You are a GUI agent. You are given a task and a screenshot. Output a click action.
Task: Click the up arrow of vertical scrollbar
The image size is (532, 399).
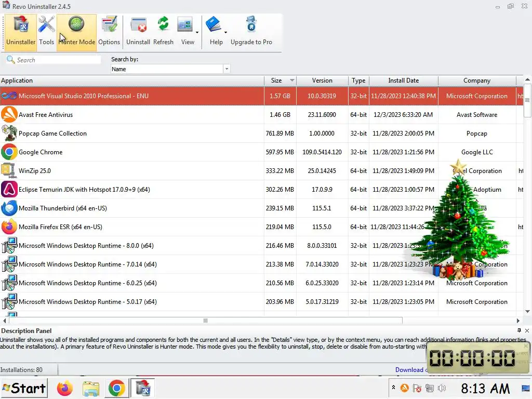tap(527, 79)
